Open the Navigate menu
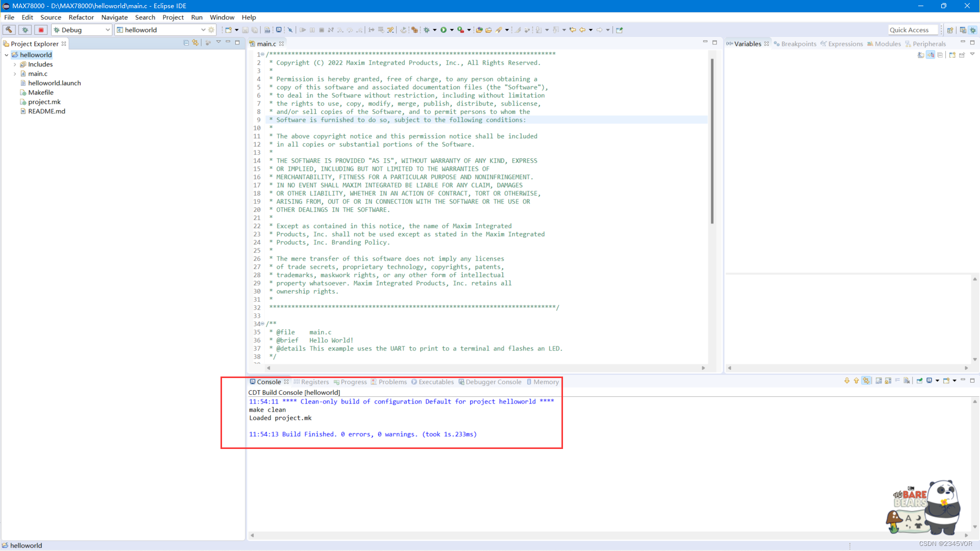The width and height of the screenshot is (980, 551). point(114,17)
